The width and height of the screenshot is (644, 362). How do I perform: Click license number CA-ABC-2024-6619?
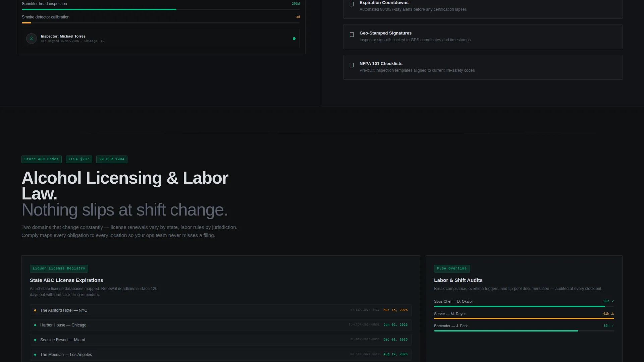pos(365,354)
